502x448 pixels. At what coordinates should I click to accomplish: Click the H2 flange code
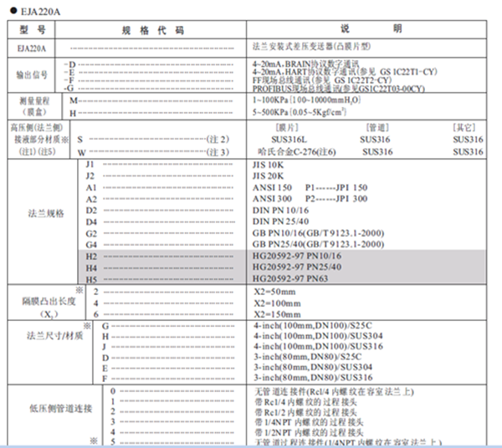coord(91,257)
